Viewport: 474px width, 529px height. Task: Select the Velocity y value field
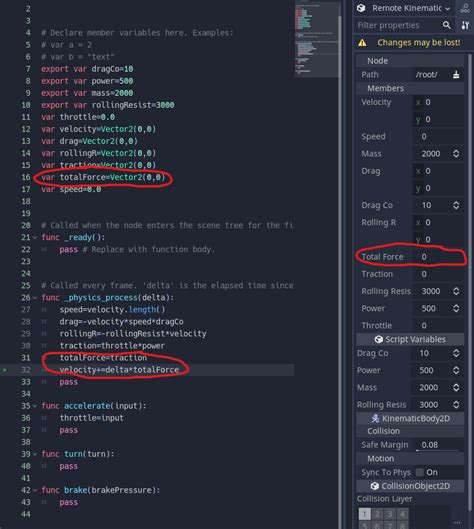click(x=439, y=119)
